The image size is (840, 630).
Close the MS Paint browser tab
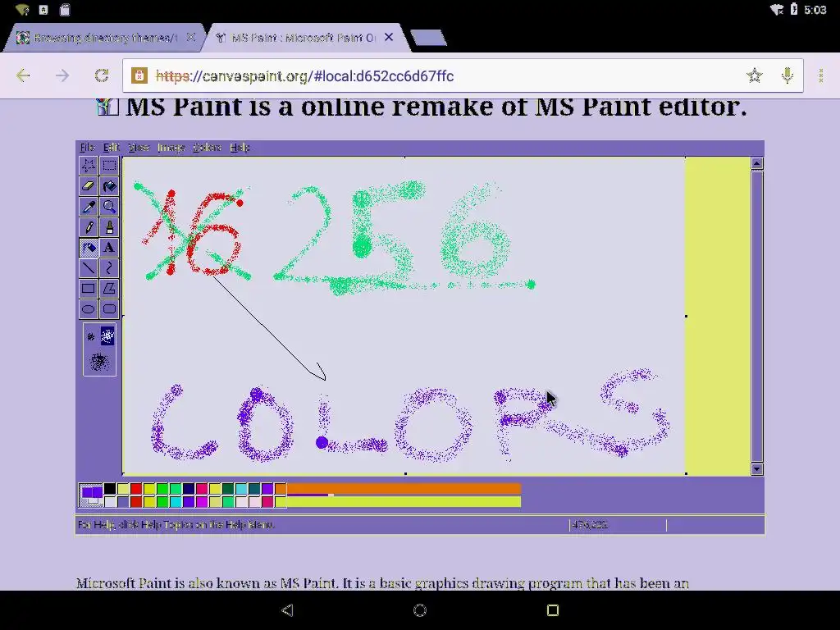pyautogui.click(x=389, y=37)
